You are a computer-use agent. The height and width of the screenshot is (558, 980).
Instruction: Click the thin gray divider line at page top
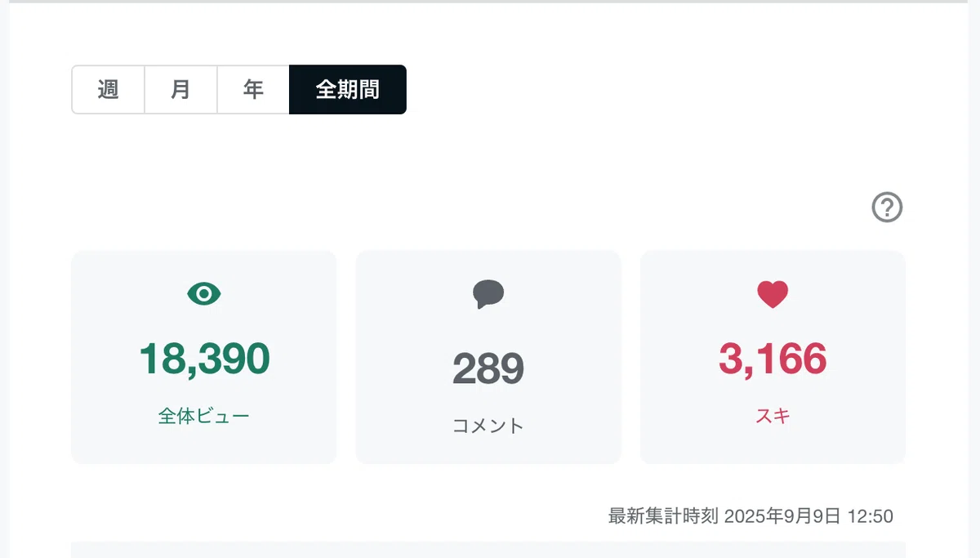490,2
